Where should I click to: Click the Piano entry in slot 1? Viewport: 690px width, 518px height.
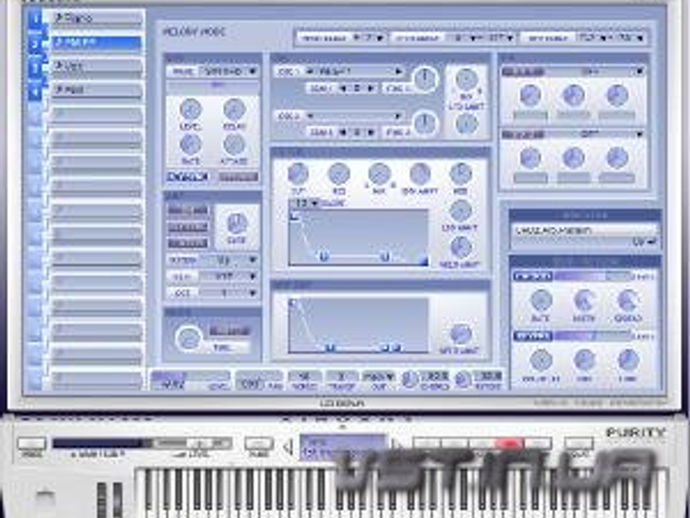click(97, 18)
